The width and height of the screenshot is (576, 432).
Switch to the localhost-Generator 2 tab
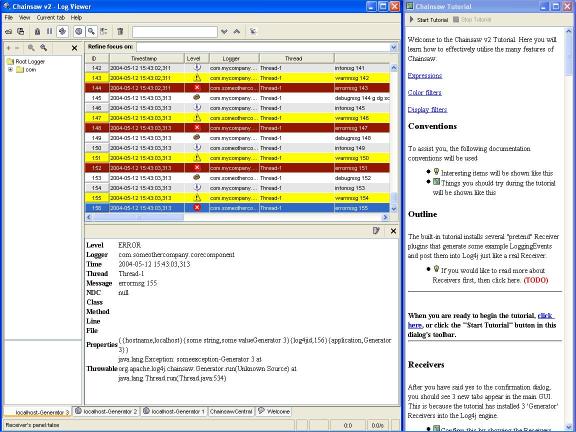[x=106, y=411]
